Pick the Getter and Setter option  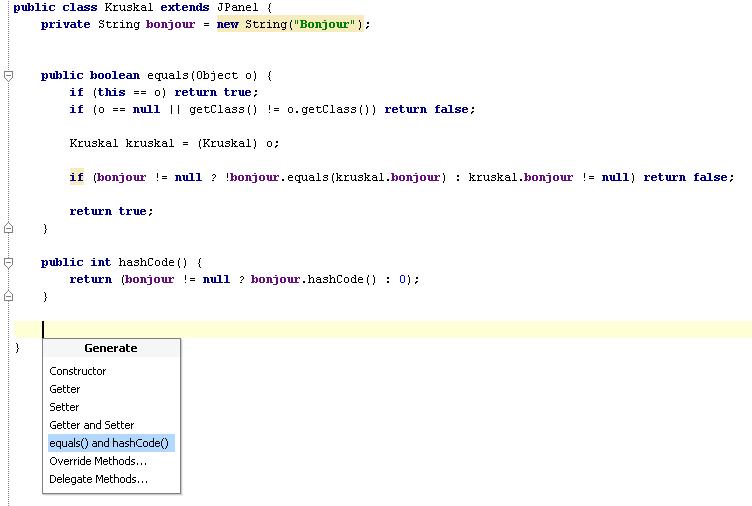[x=92, y=425]
